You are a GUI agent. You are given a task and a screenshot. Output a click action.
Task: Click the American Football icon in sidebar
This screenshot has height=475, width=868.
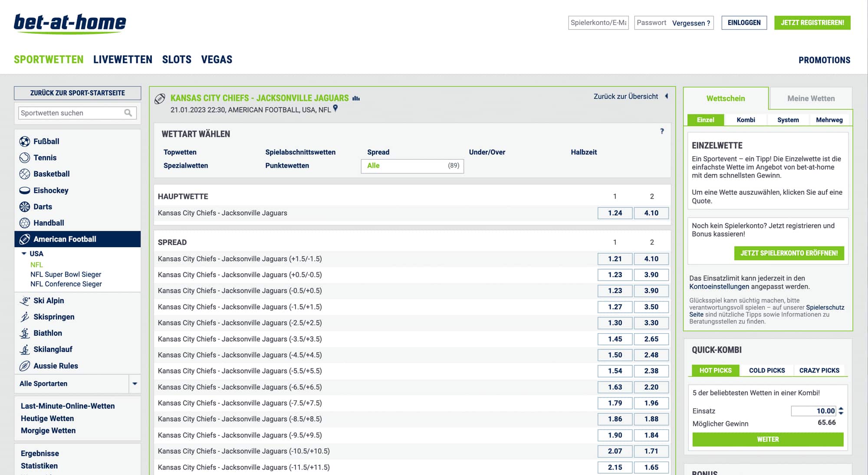pos(25,239)
